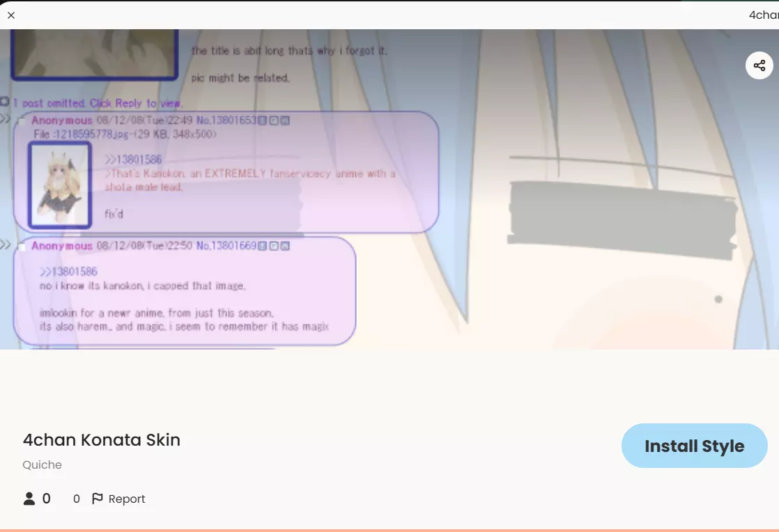Click the 4chan Konata Skin preview image
The image size is (779, 532).
389,189
